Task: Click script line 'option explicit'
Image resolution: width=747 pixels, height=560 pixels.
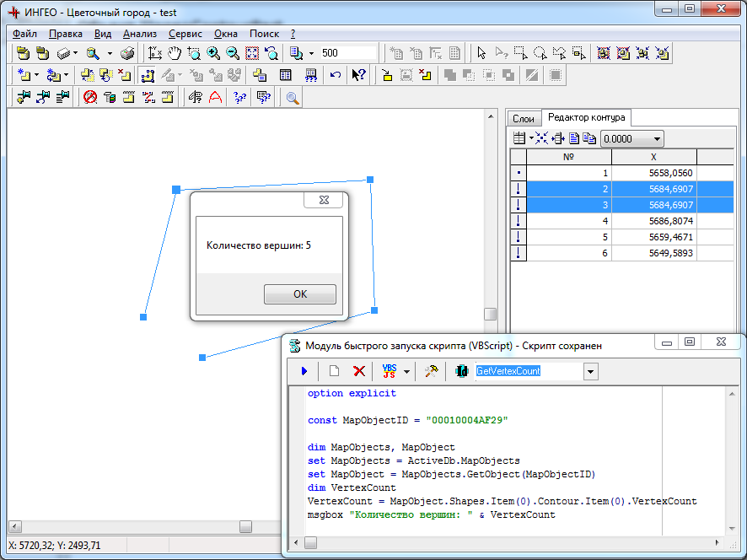Action: 352,393
